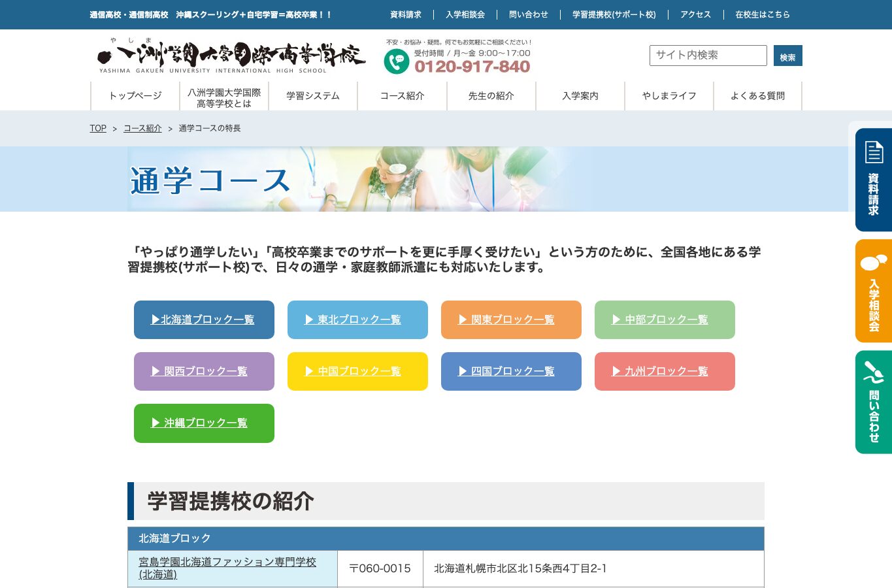Open 宮島学園北海道ファッション専門学校 link

pyautogui.click(x=227, y=568)
